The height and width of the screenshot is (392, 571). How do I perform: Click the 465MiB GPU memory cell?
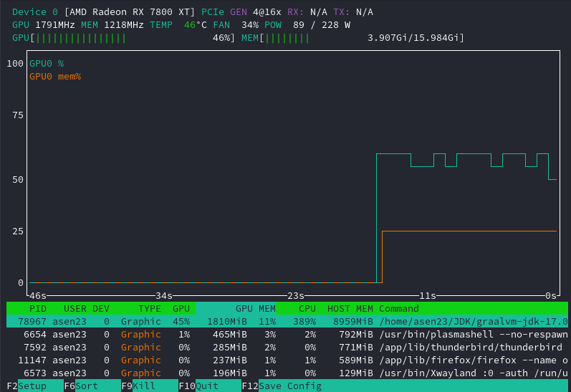coord(230,335)
